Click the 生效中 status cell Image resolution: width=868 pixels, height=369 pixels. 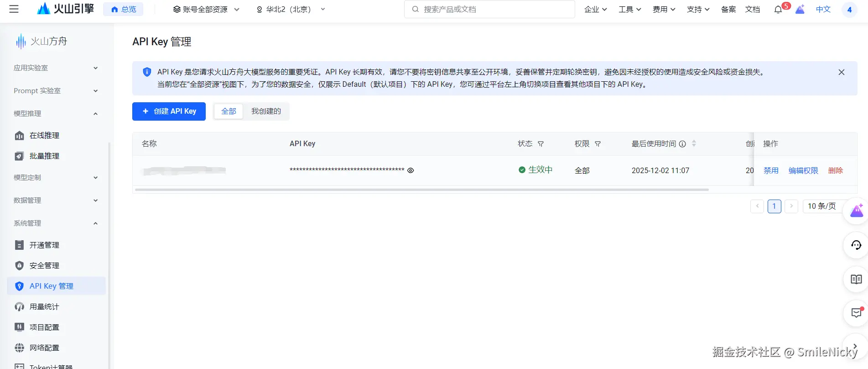pyautogui.click(x=535, y=170)
